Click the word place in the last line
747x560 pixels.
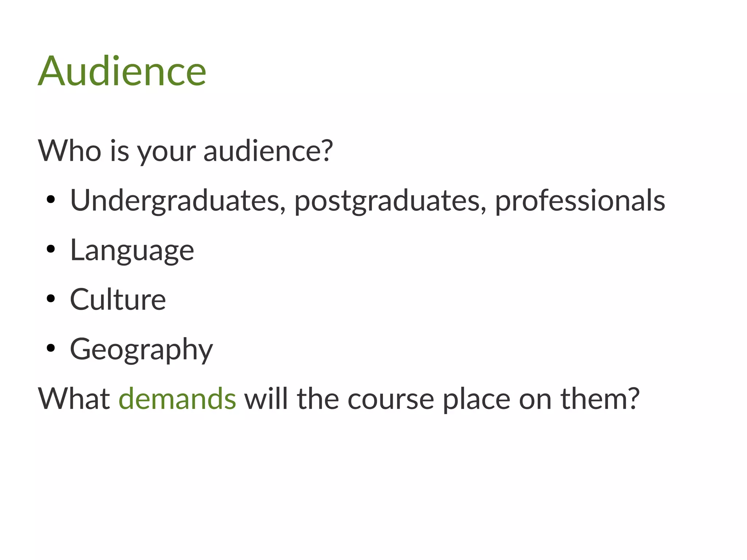(x=476, y=399)
